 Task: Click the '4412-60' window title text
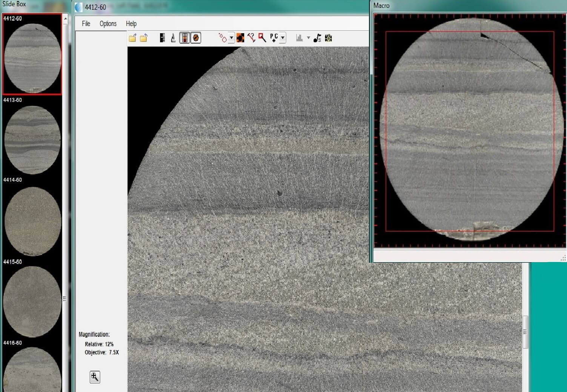[x=95, y=7]
